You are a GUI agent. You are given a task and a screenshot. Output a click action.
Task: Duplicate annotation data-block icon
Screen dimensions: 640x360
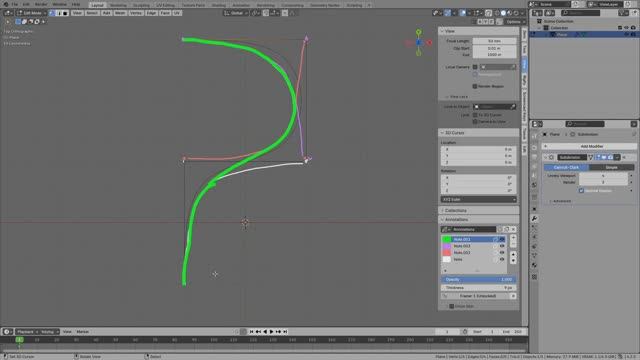507,229
